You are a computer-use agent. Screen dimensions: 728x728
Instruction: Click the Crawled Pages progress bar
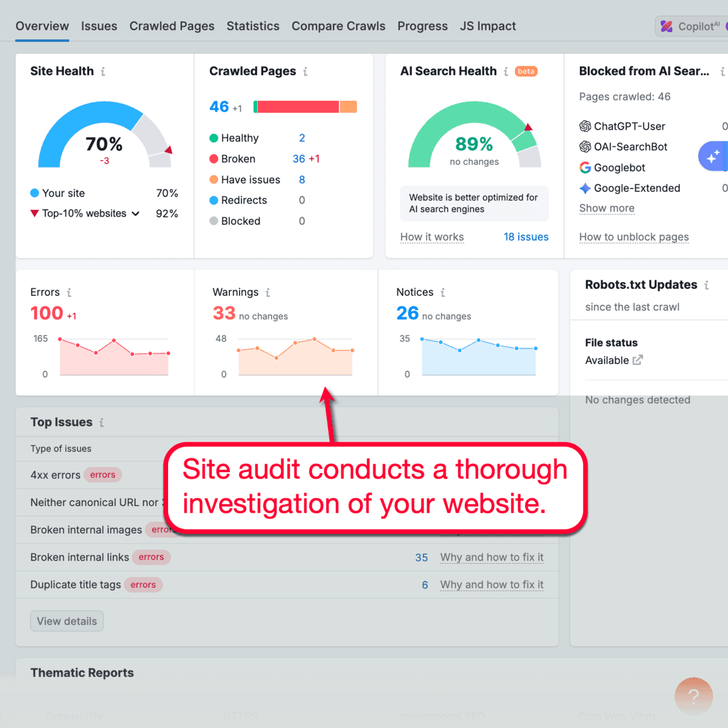(305, 106)
